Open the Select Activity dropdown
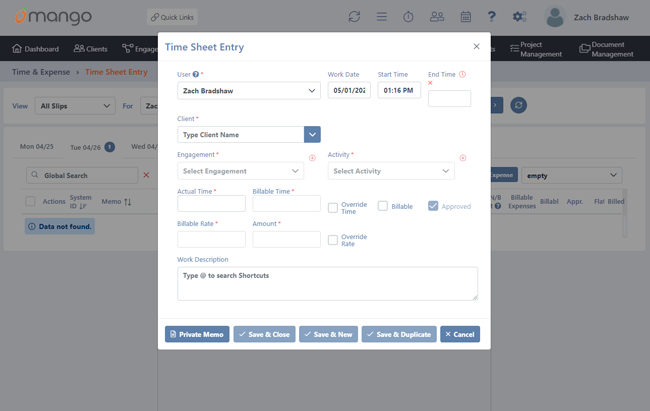This screenshot has width=650, height=411. [x=391, y=171]
